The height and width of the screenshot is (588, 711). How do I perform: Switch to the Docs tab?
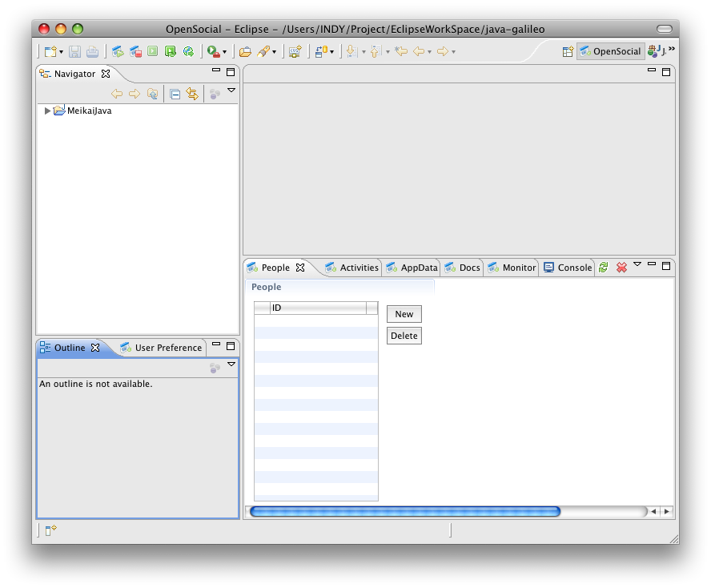coord(463,268)
